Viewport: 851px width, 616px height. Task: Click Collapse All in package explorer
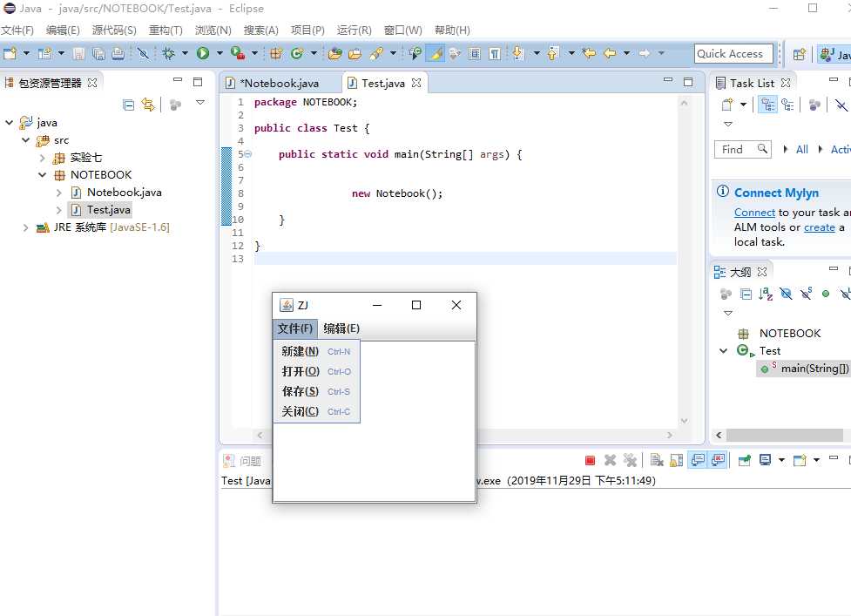tap(129, 105)
